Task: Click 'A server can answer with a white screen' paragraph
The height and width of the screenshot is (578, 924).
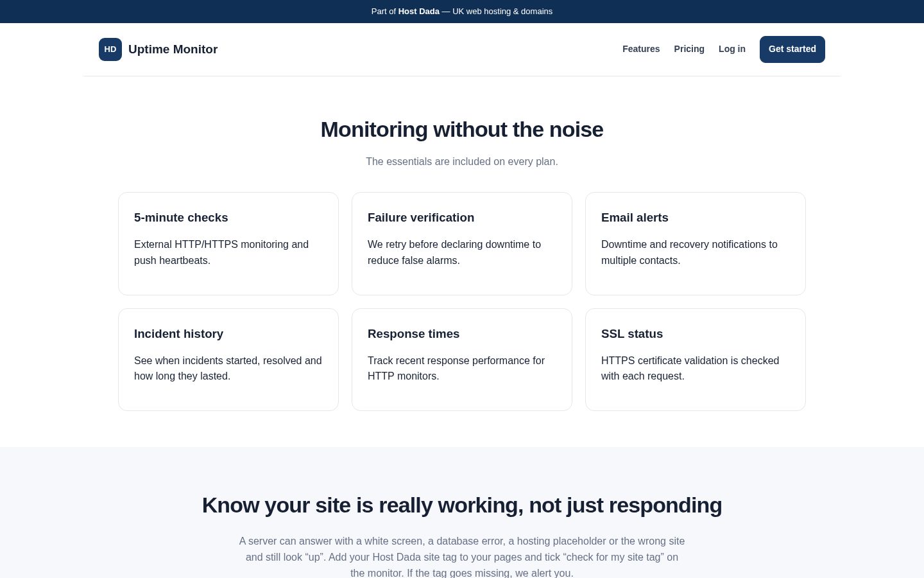Action: tap(462, 557)
